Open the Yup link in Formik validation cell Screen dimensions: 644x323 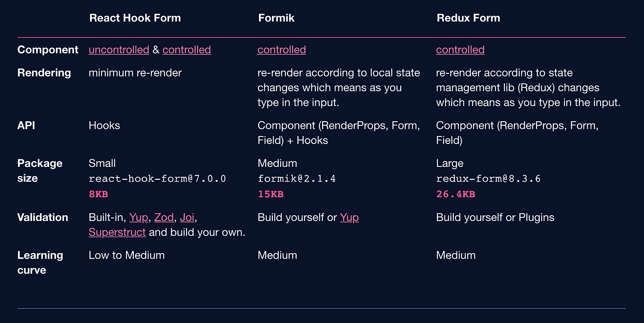click(349, 217)
